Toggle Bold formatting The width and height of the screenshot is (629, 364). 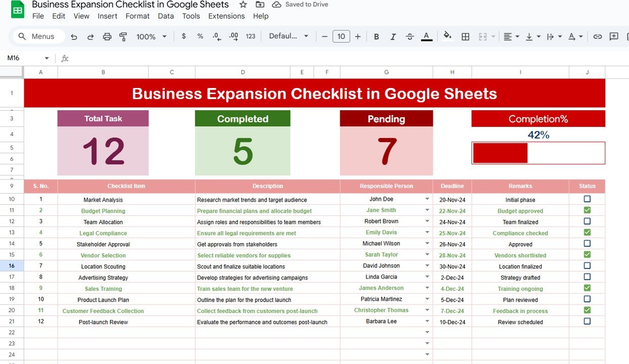(376, 36)
